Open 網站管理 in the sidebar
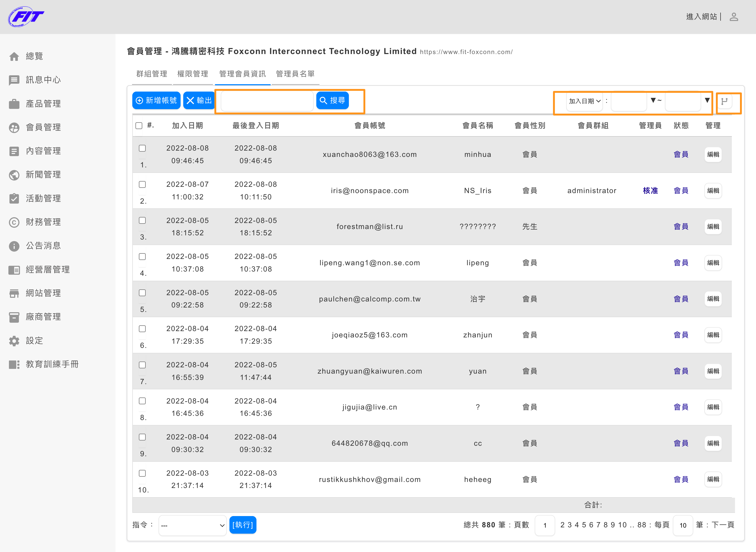756x552 pixels. coord(44,293)
